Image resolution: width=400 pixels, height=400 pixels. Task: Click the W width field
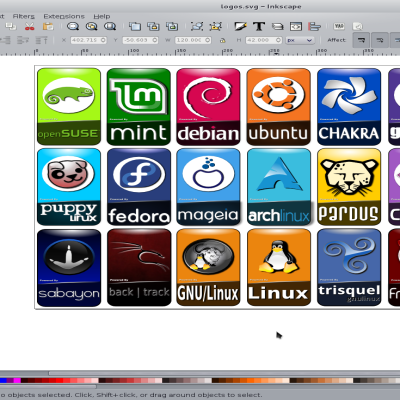pyautogui.click(x=193, y=40)
